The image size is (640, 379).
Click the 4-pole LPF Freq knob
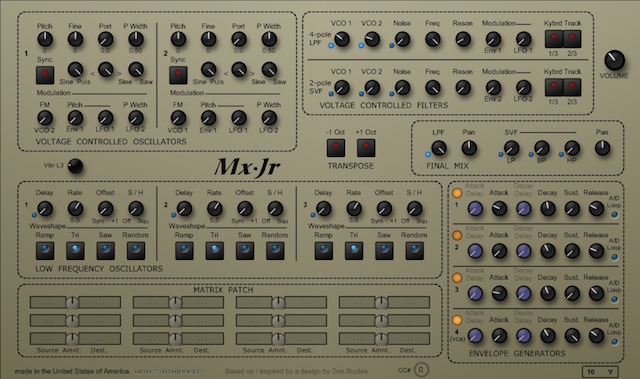point(432,39)
